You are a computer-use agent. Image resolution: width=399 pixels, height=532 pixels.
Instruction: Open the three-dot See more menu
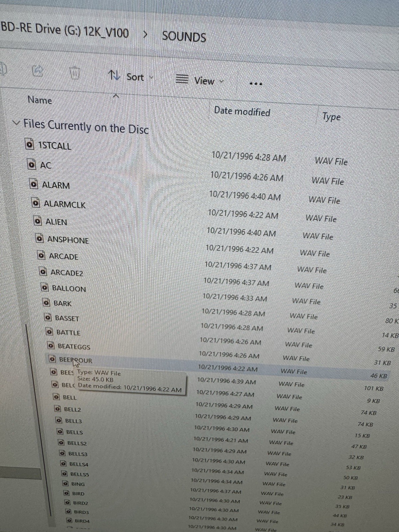coord(256,83)
